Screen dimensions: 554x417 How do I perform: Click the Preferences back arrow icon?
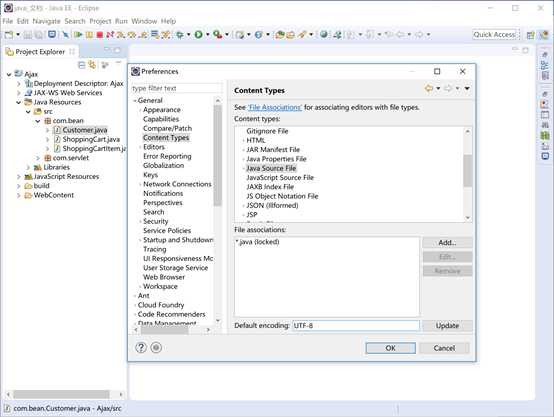click(429, 88)
